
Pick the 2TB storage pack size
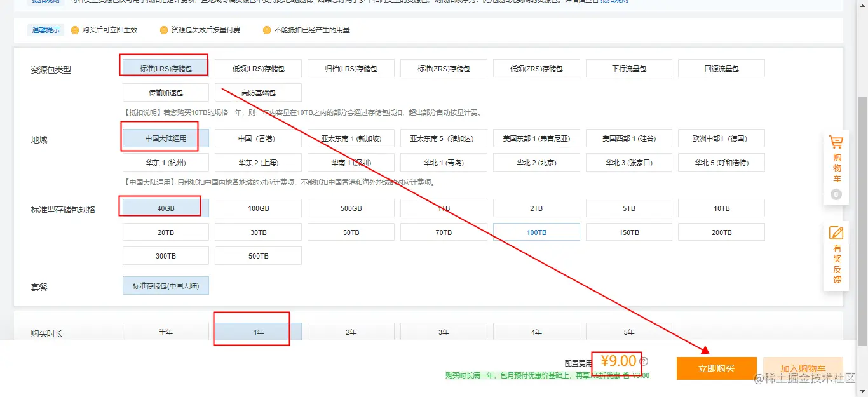point(536,208)
